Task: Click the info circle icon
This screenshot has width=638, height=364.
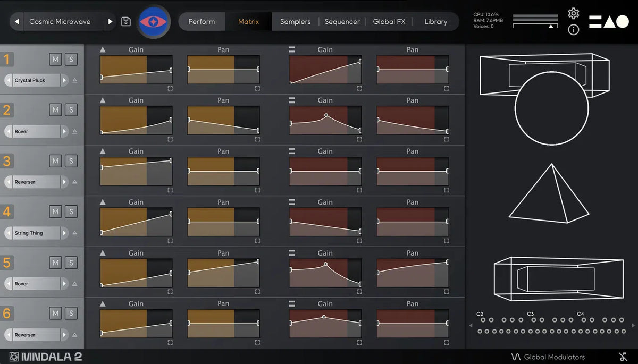Action: (x=573, y=30)
